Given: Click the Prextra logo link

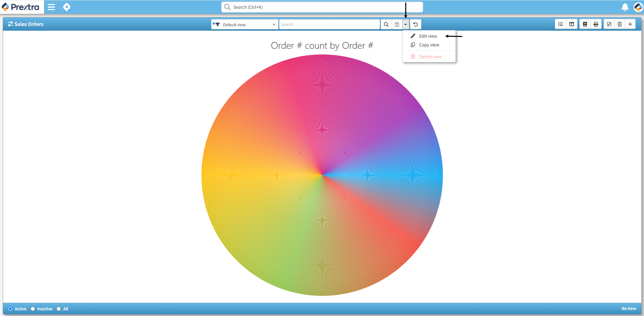Looking at the screenshot, I should [x=21, y=7].
